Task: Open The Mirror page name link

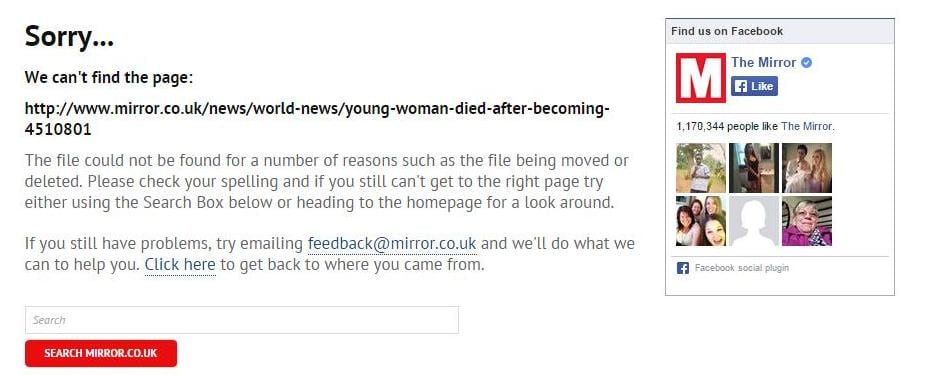Action: pyautogui.click(x=764, y=62)
